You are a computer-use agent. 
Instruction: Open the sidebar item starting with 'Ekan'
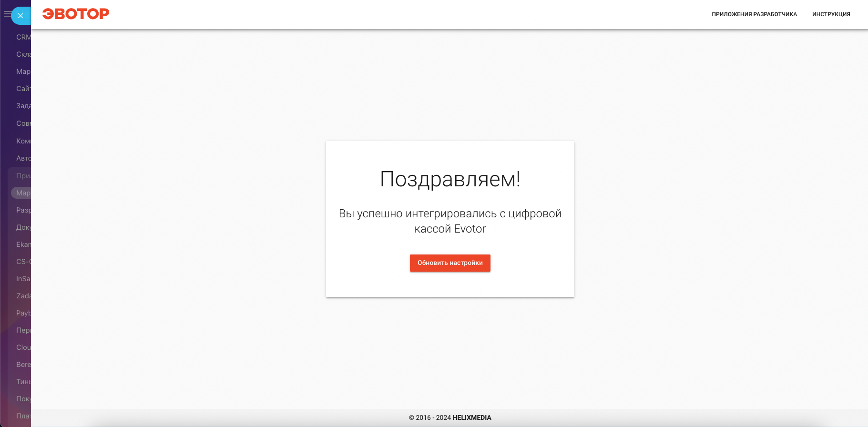[x=23, y=244]
